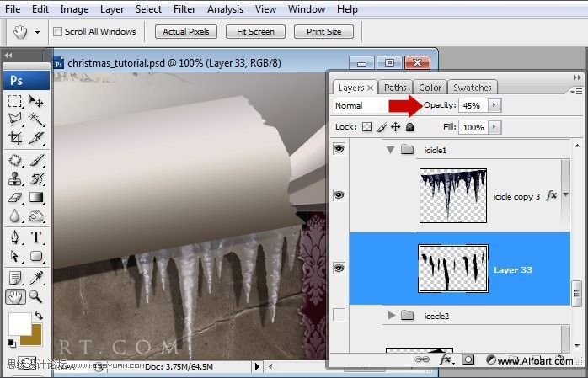The height and width of the screenshot is (378, 588).
Task: Click the Fit Screen button
Action: tap(255, 31)
